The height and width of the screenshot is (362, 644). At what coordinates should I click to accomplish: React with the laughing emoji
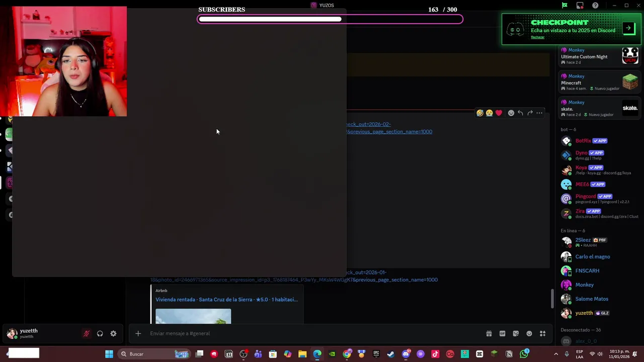click(480, 113)
